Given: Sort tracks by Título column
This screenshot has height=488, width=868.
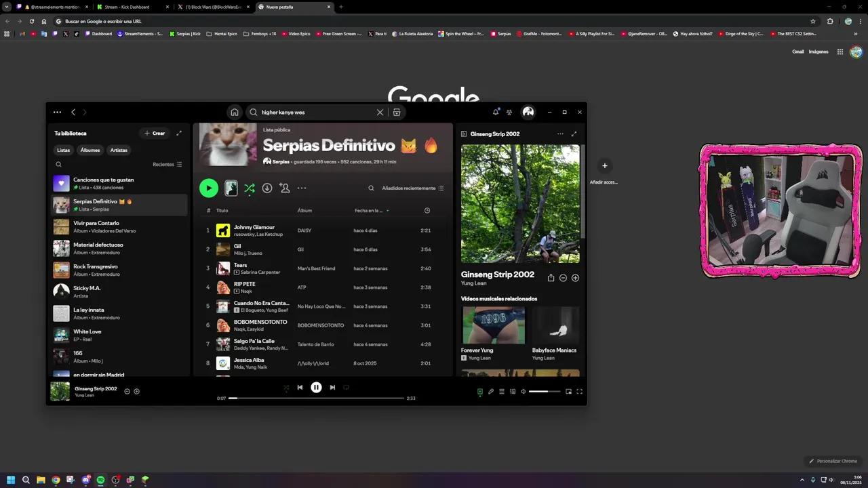Looking at the screenshot, I should [x=222, y=211].
